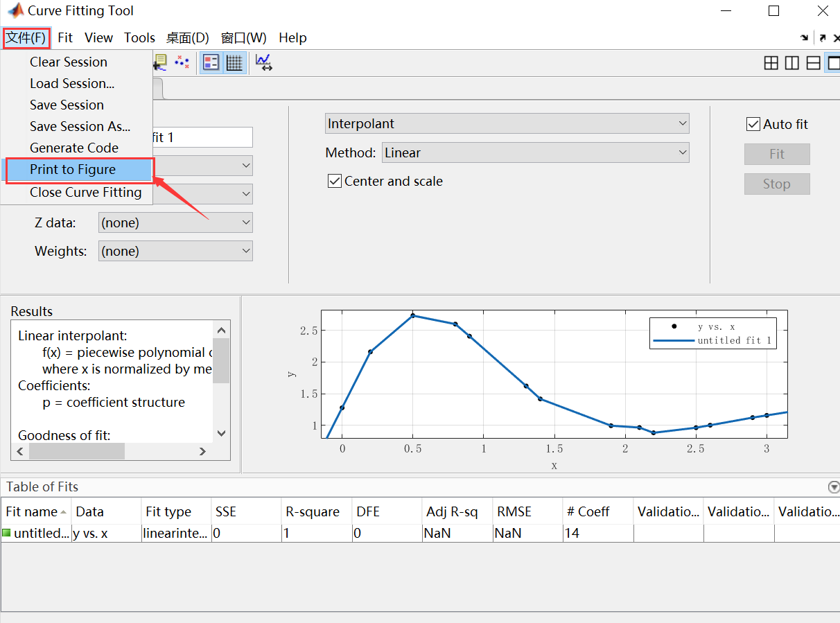Screen dimensions: 840x623
Task: Click the DFE column header
Action: tap(387, 511)
